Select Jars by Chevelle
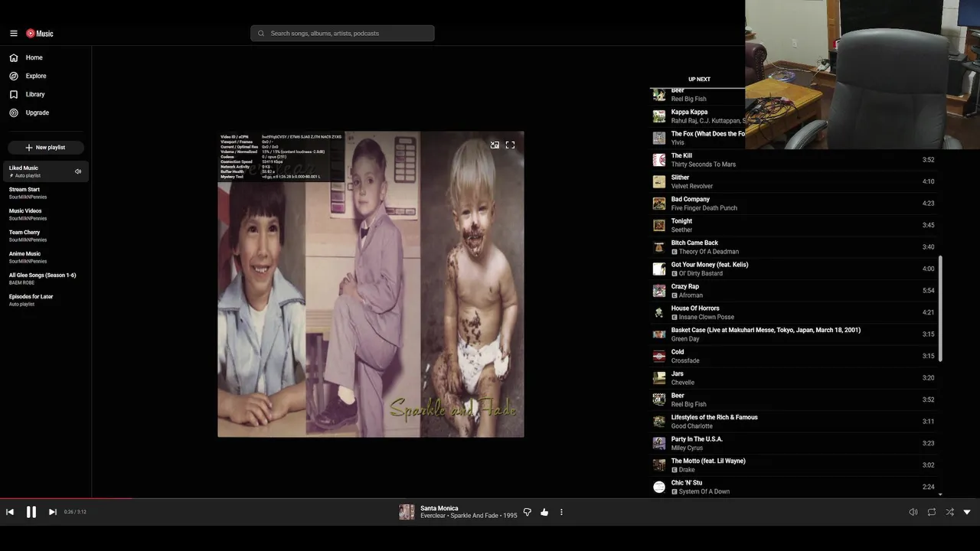Image resolution: width=980 pixels, height=551 pixels. [x=793, y=378]
